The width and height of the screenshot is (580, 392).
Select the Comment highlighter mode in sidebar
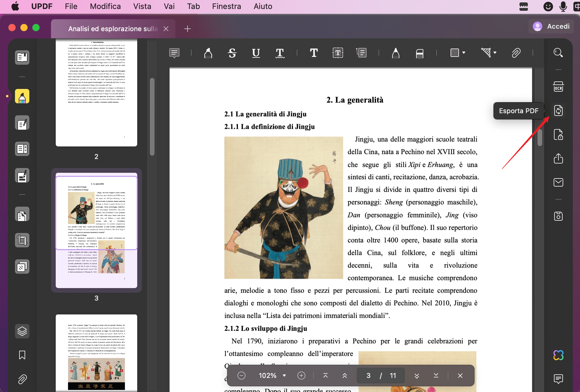22,96
